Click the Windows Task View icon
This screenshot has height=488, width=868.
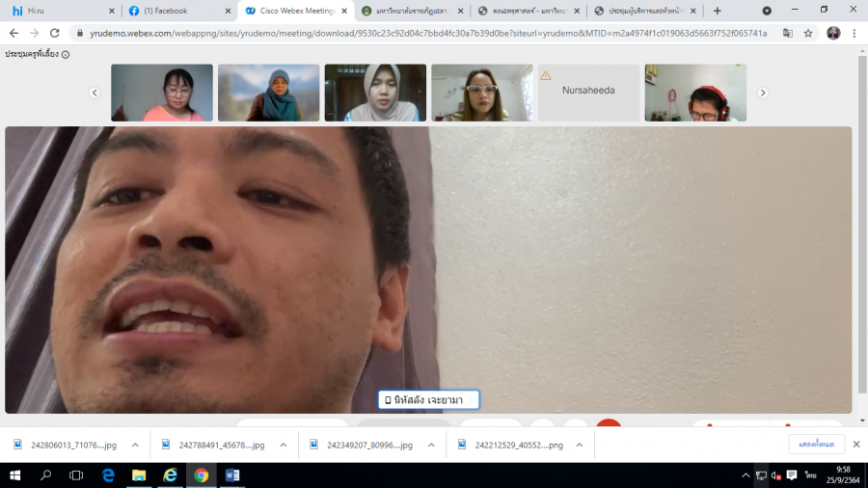tap(76, 474)
